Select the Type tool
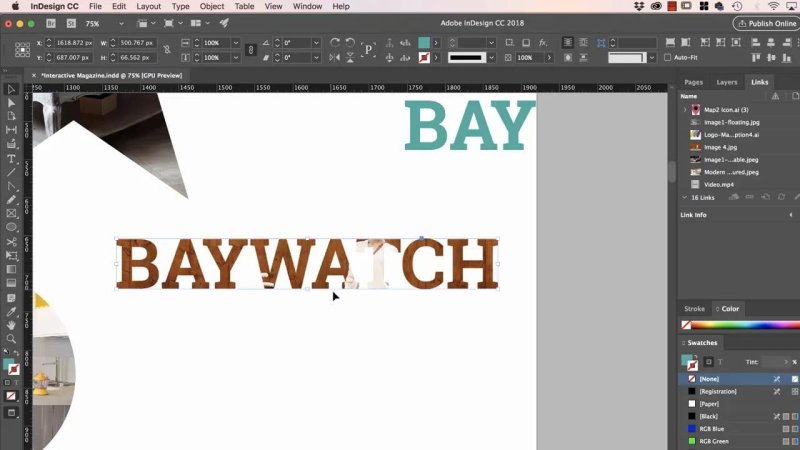The width and height of the screenshot is (800, 450). click(11, 159)
